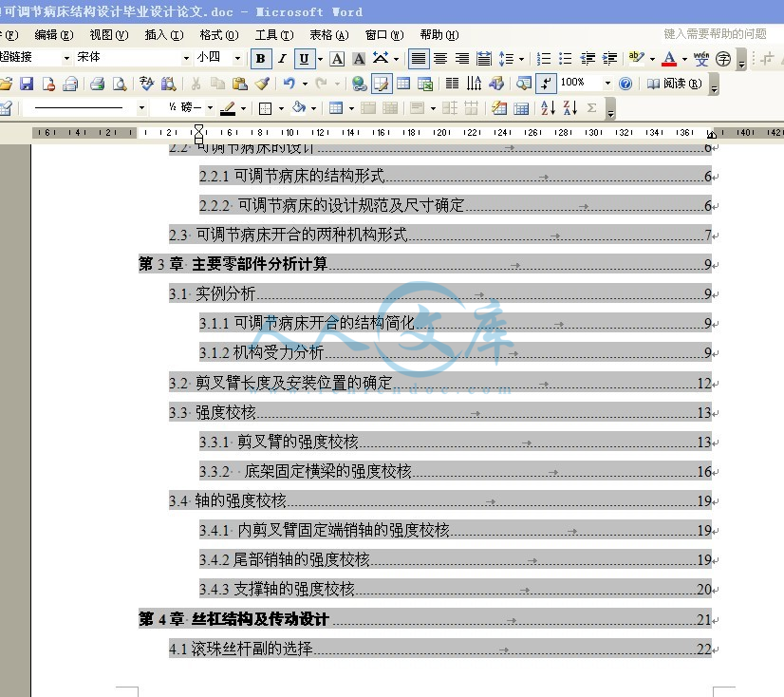Open 格式 menu
The height and width of the screenshot is (697, 784).
[219, 34]
